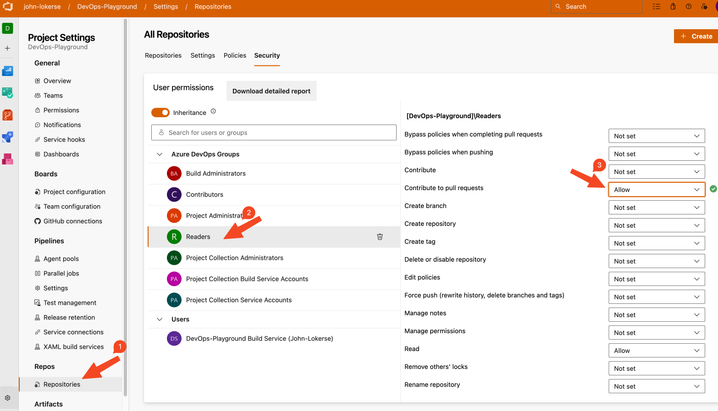Open Service hooks settings
This screenshot has width=718, height=411.
[64, 139]
